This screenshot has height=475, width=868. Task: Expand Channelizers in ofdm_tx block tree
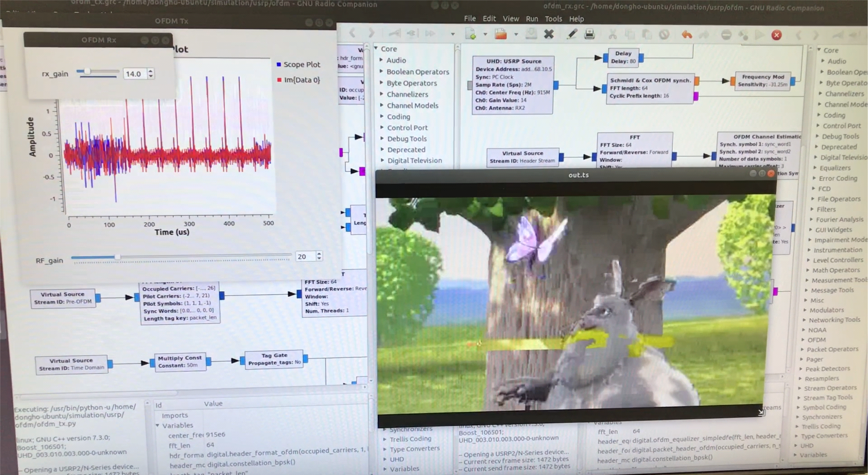382,94
